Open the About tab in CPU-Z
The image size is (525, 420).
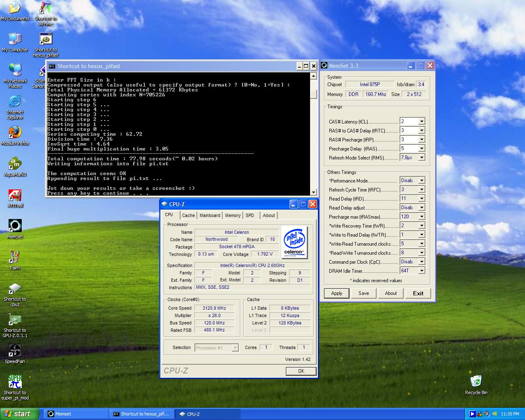coord(269,215)
